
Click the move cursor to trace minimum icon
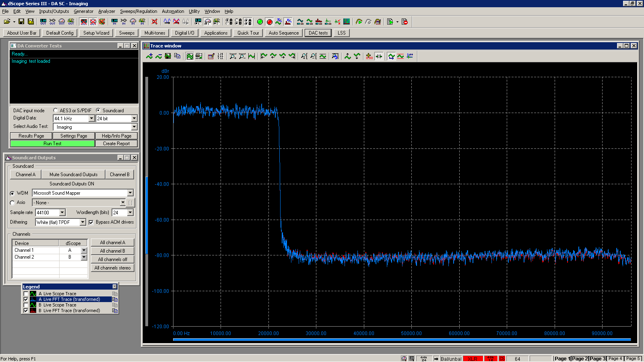click(357, 56)
